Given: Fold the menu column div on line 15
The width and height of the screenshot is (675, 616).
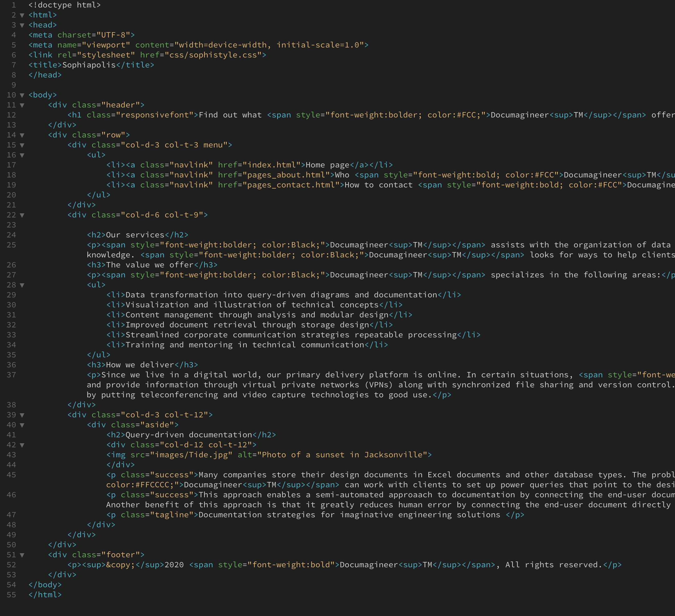Looking at the screenshot, I should click(x=22, y=145).
